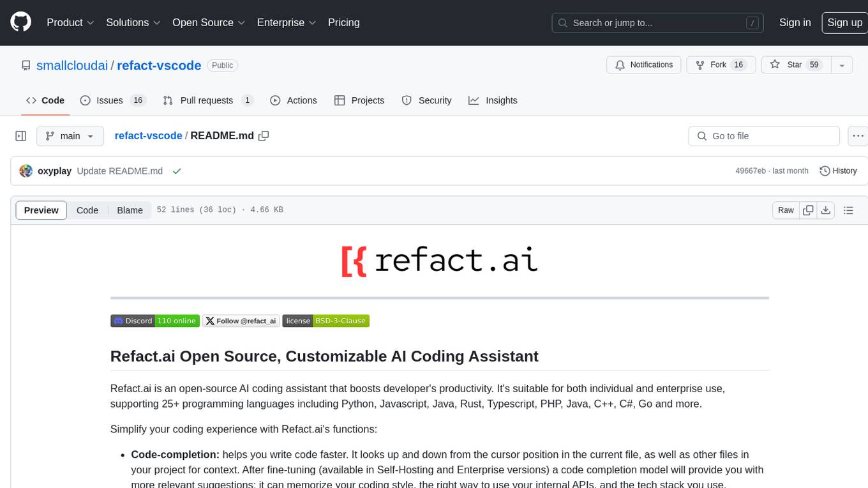The image size is (868, 488).
Task: Click the Notifications bell button
Action: pyautogui.click(x=644, y=65)
